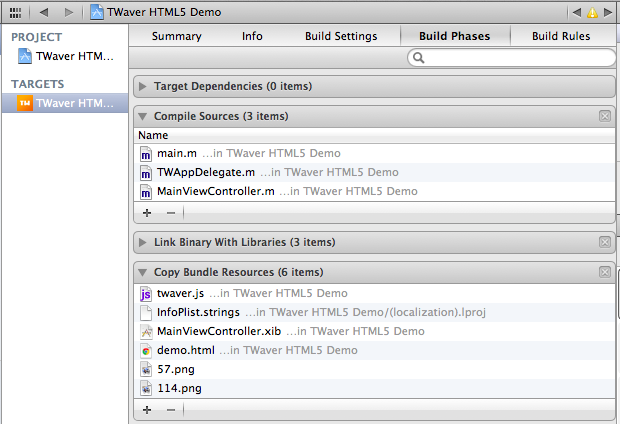Image resolution: width=620 pixels, height=424 pixels.
Task: Select the TWAppDelegate.m row text
Action: (x=206, y=172)
